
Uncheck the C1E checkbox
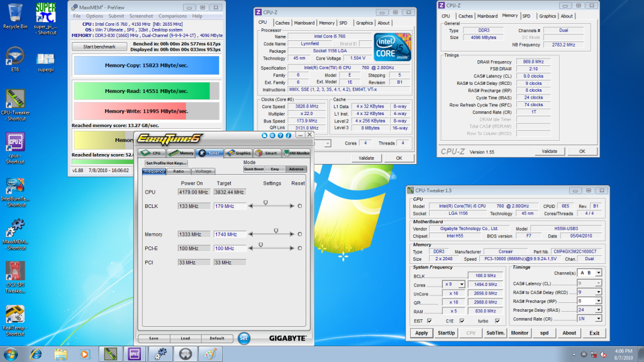(x=463, y=321)
